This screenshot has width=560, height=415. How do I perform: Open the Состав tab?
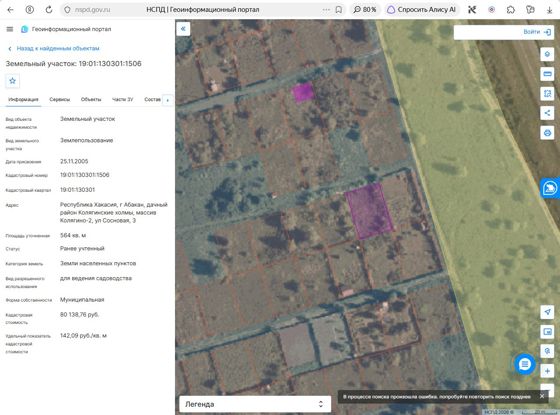coord(152,99)
